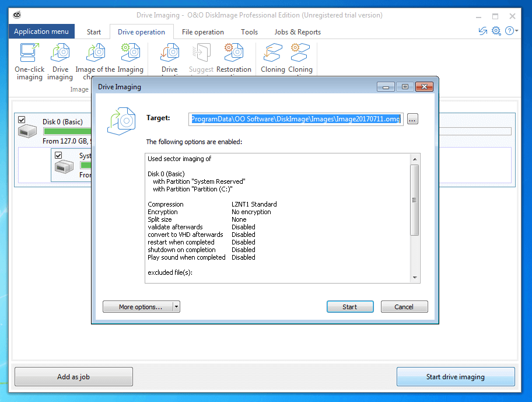Uncheck the Disk 0 (Basic) checkbox
Viewport: 532px width, 402px height.
pos(22,120)
